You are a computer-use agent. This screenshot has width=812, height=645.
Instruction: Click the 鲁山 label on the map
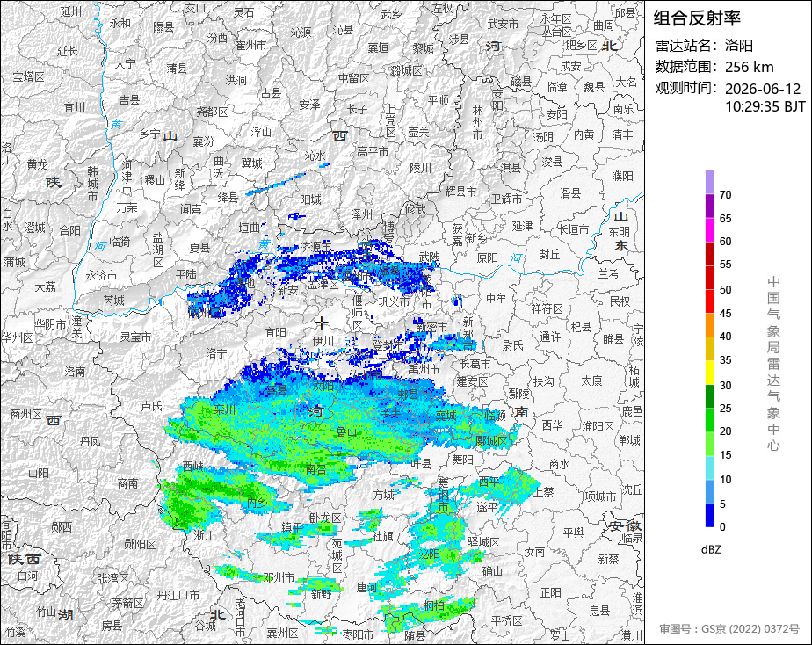pos(346,431)
